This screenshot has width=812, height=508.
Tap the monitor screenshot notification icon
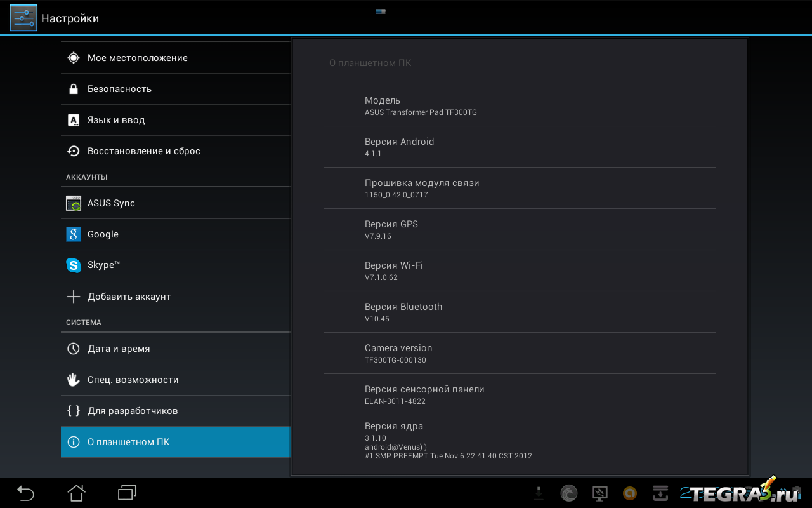tap(599, 493)
